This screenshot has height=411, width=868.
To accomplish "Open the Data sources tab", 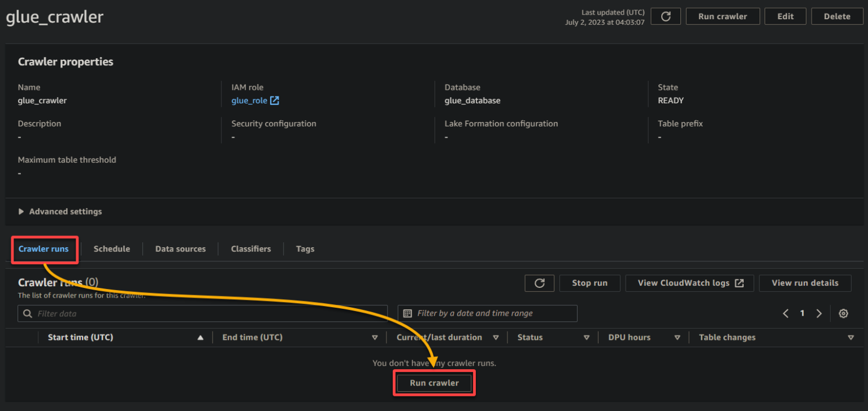I will (x=180, y=248).
